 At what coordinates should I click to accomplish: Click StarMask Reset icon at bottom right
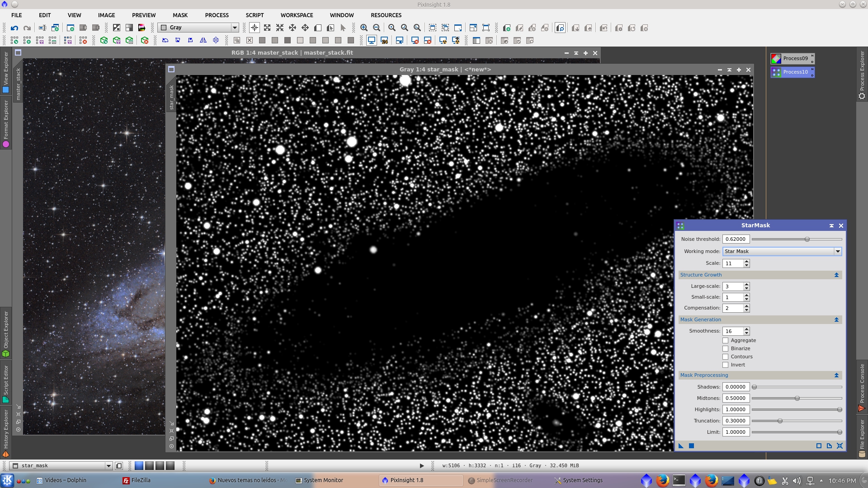840,446
